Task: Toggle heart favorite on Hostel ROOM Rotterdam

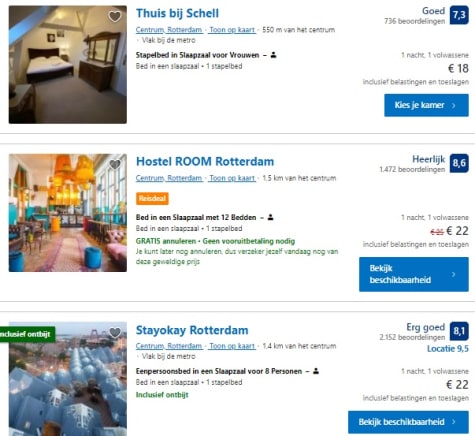Action: 115,164
